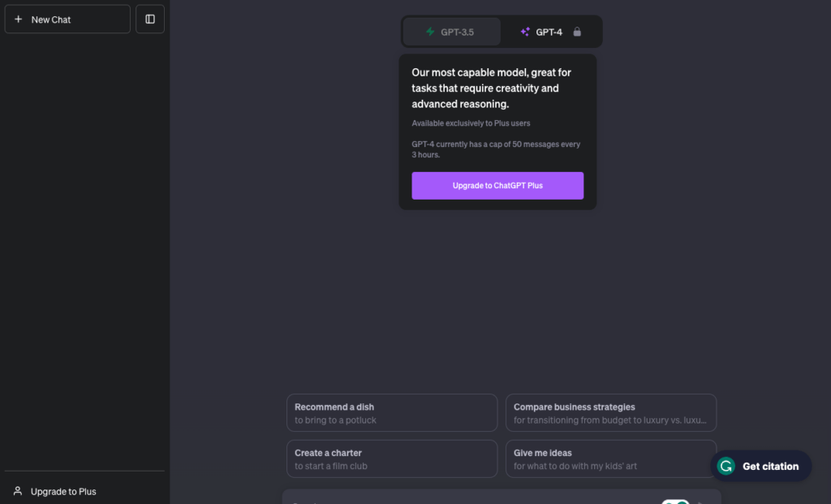
Task: Pick the Create a charter suggestion
Action: 392,459
